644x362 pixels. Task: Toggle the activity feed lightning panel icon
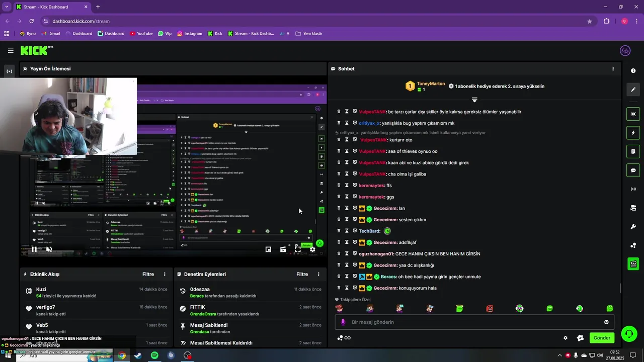633,133
